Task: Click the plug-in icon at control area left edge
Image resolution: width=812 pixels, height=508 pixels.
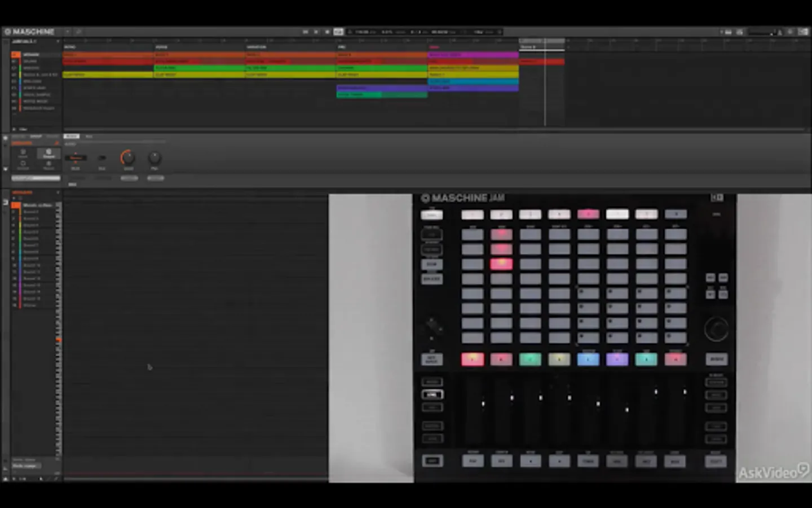Action: [x=5, y=137]
